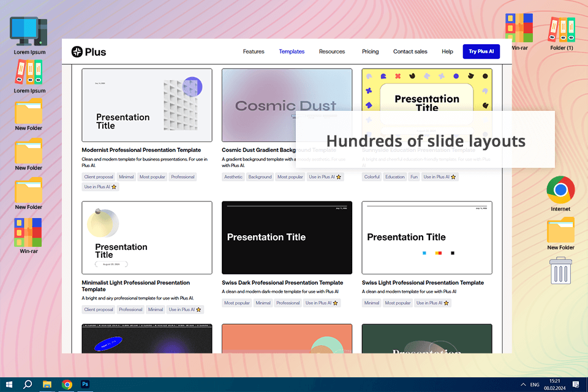Click the taskbar search icon
The image size is (588, 392).
pyautogui.click(x=28, y=385)
